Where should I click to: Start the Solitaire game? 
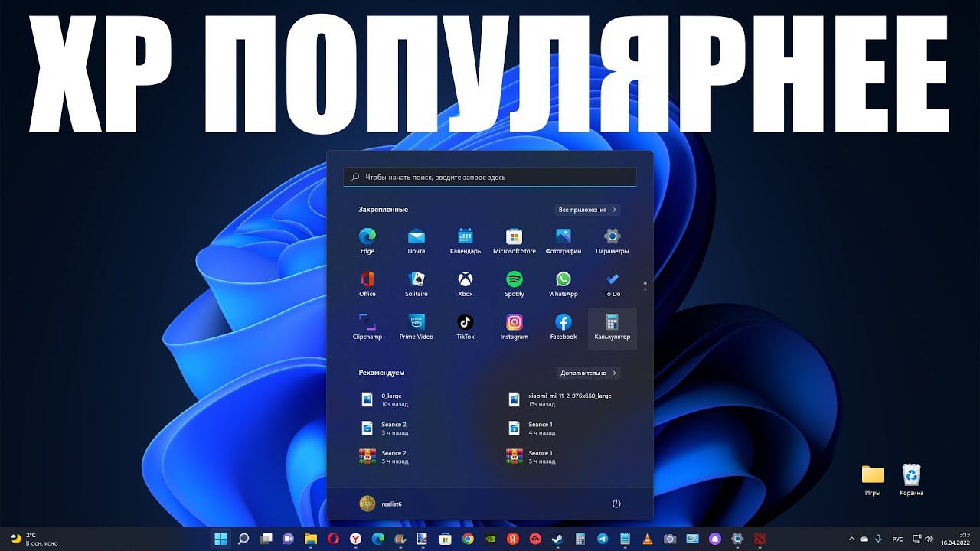[x=416, y=283]
